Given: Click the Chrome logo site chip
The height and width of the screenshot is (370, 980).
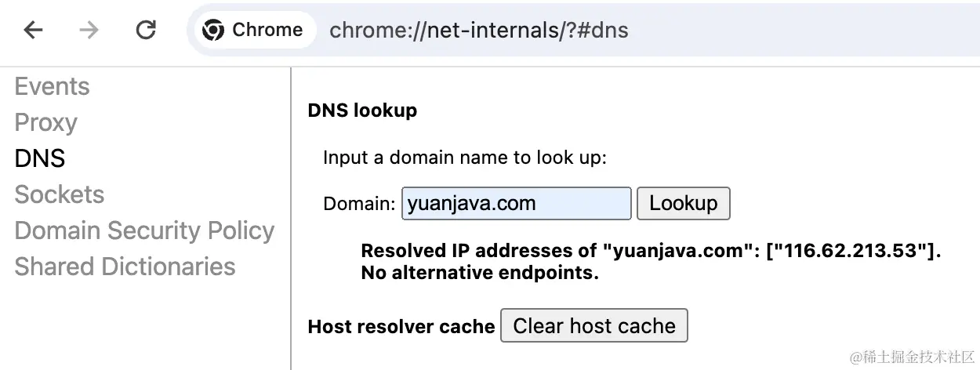Looking at the screenshot, I should [252, 31].
